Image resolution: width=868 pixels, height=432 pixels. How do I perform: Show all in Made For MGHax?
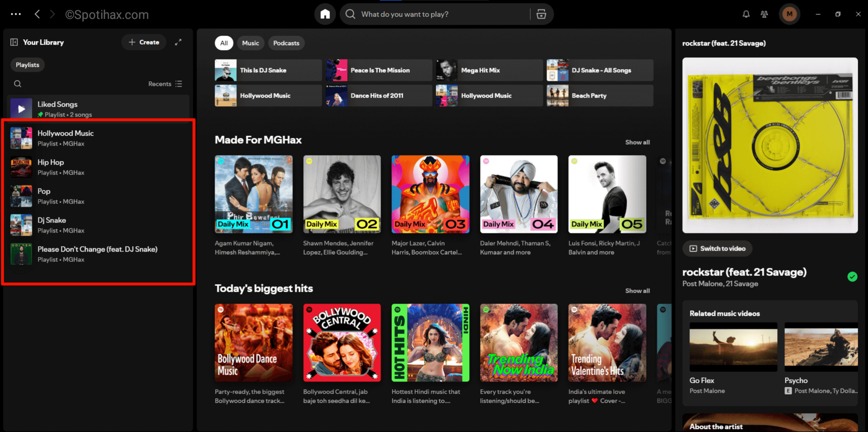[x=637, y=142]
